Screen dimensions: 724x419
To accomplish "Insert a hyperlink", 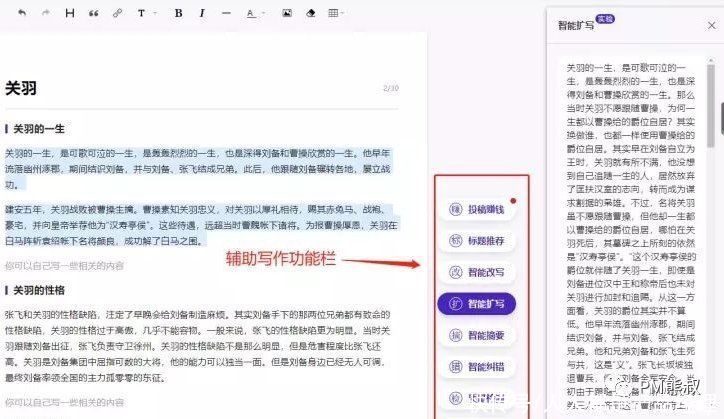I will (118, 13).
